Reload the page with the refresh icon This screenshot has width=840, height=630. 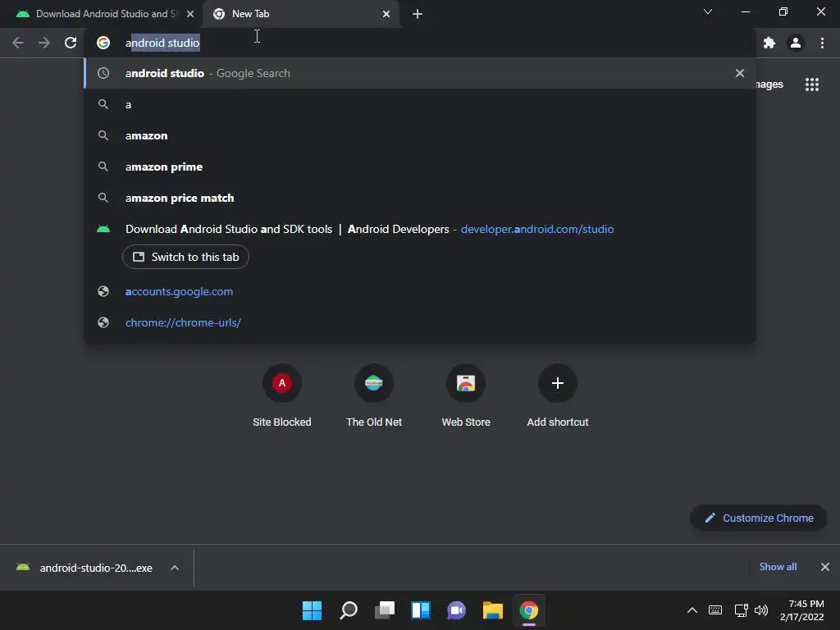point(71,43)
